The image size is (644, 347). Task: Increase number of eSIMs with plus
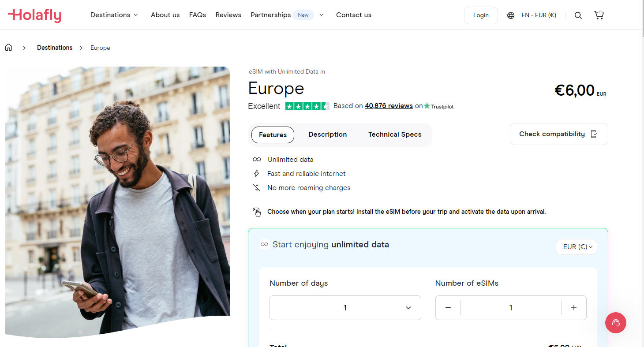(573, 308)
